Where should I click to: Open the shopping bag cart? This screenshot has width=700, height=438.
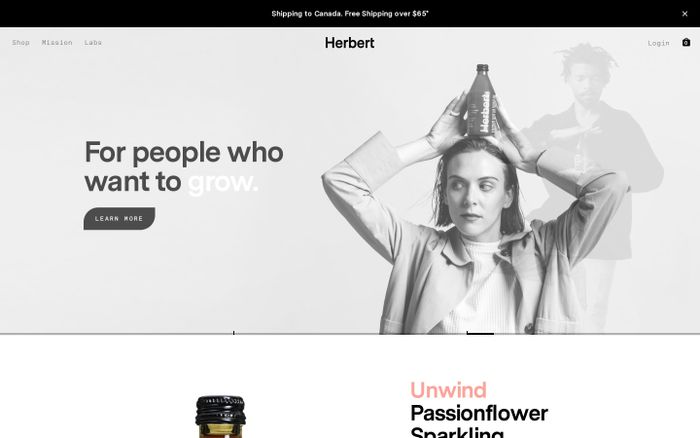(x=686, y=42)
